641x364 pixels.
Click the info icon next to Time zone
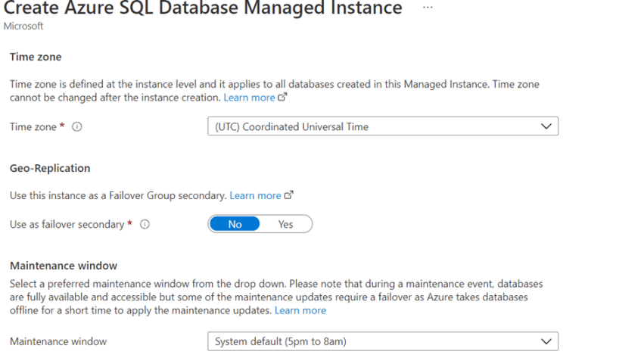[77, 127]
